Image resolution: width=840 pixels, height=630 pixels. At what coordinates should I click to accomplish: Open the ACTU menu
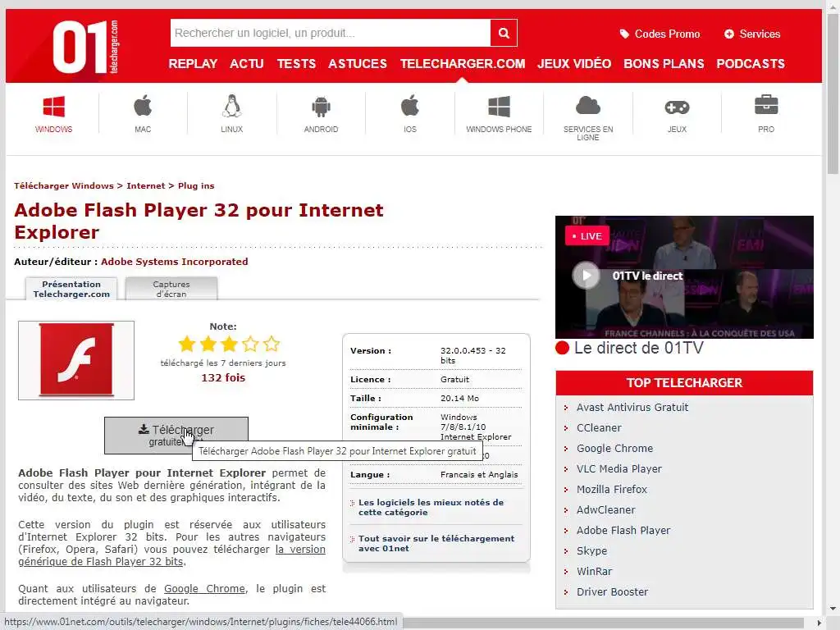pos(247,64)
